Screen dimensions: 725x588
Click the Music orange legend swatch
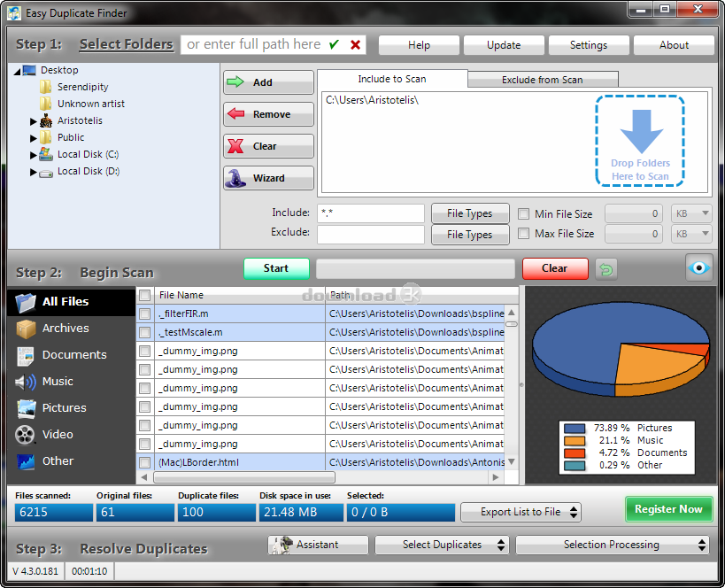pyautogui.click(x=575, y=440)
